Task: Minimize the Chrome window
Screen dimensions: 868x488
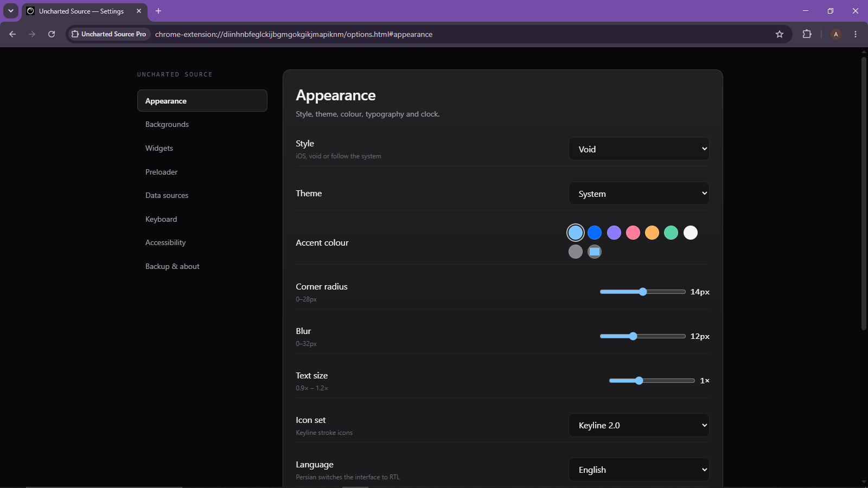Action: point(806,11)
